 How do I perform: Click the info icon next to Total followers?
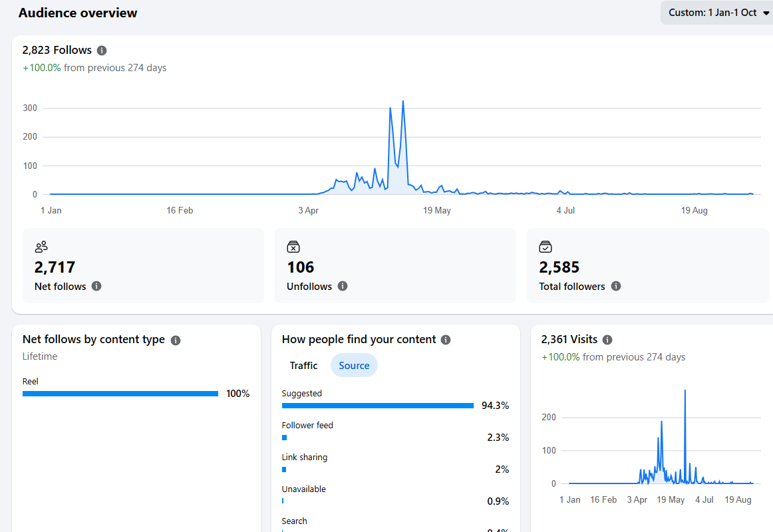(616, 286)
